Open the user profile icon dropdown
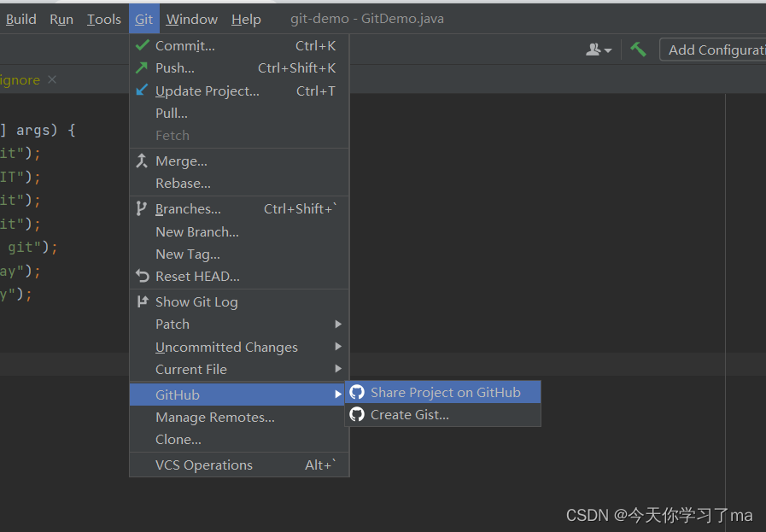766x532 pixels. click(599, 50)
